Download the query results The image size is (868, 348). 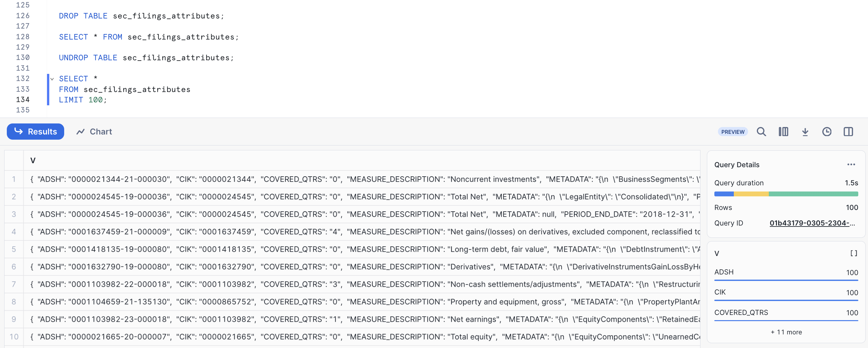pos(805,132)
